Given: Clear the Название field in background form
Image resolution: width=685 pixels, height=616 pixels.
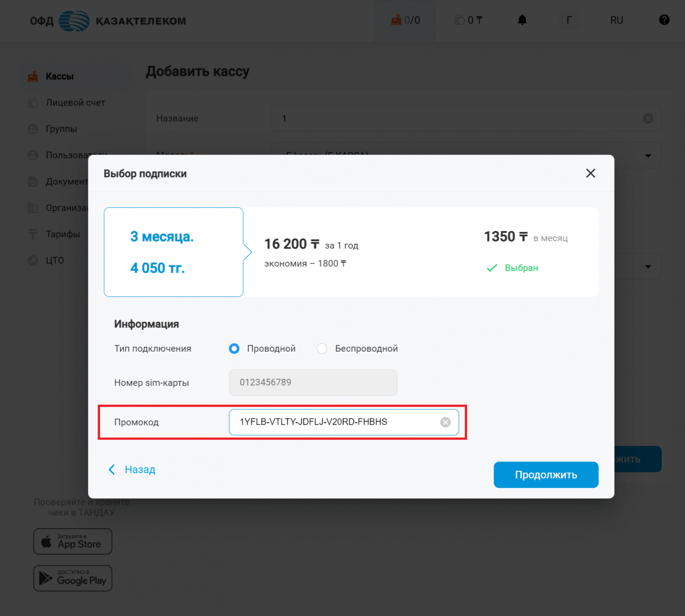Looking at the screenshot, I should click(648, 119).
